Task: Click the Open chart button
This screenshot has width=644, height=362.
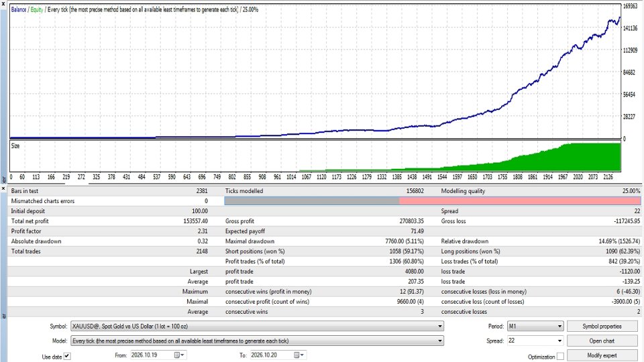Action: pyautogui.click(x=602, y=341)
